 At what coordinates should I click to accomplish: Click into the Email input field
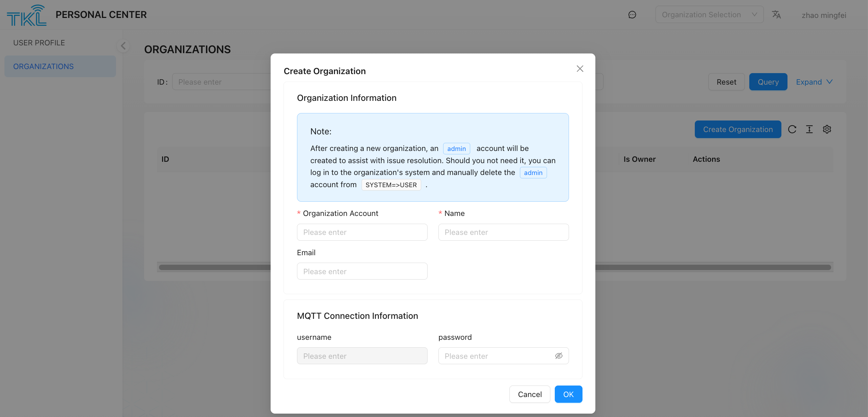tap(362, 271)
